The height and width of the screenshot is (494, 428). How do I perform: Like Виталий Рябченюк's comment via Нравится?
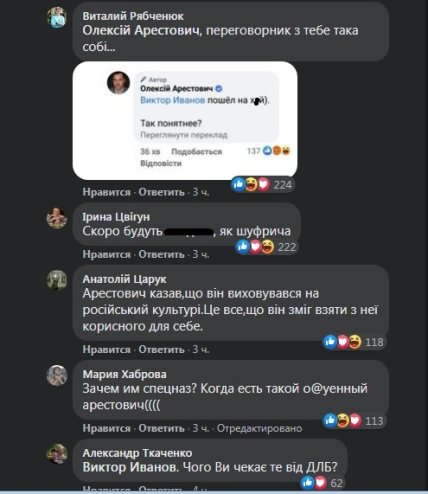click(106, 192)
